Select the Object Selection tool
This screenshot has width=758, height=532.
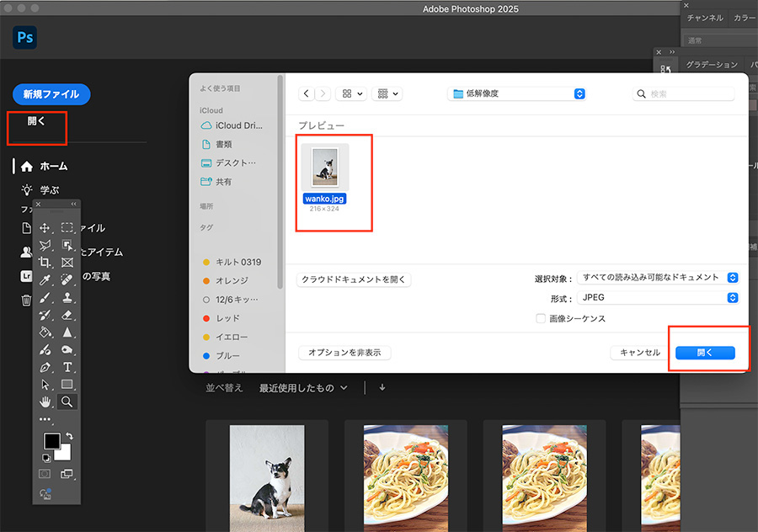pyautogui.click(x=67, y=245)
